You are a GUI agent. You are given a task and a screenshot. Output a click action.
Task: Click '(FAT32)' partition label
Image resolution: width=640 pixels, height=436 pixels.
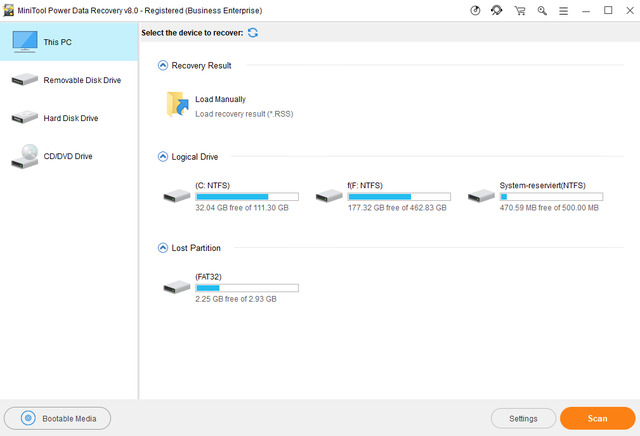(208, 277)
